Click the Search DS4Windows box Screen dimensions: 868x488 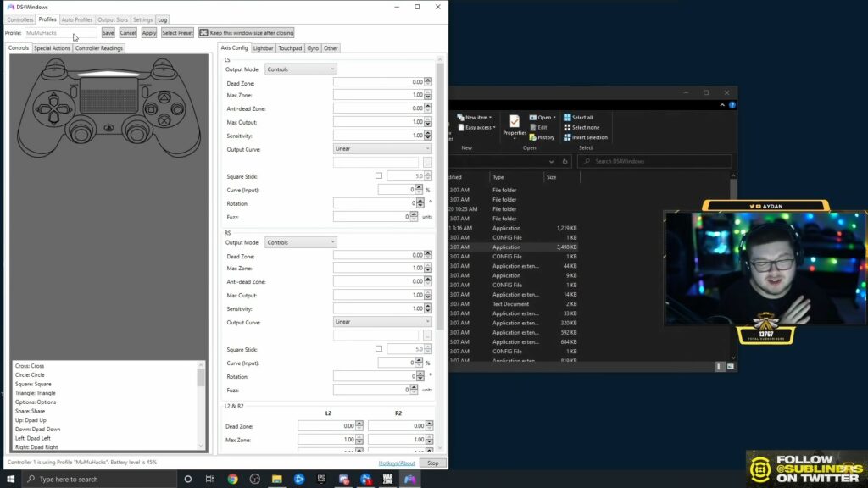pyautogui.click(x=654, y=162)
